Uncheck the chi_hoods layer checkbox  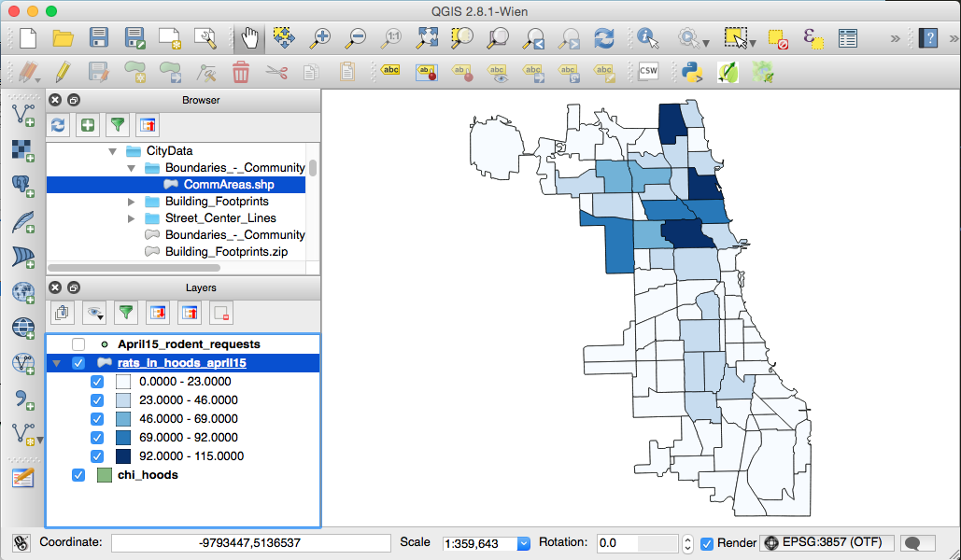click(79, 475)
